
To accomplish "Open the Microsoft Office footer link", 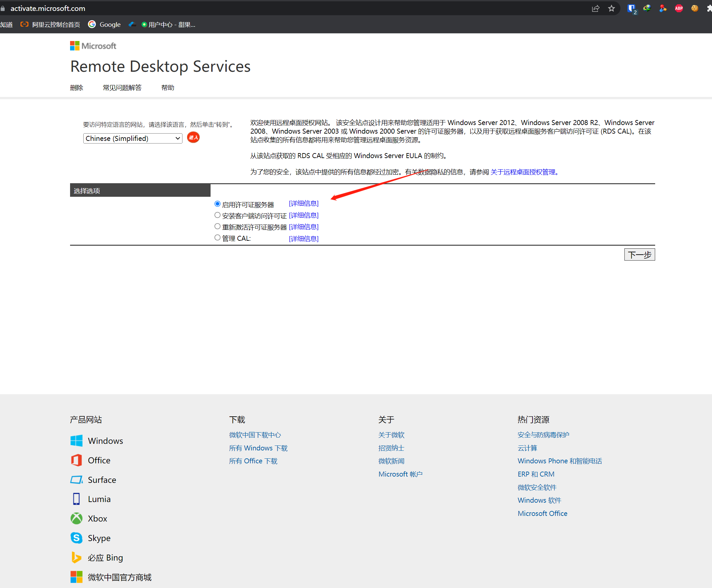I will 542,514.
